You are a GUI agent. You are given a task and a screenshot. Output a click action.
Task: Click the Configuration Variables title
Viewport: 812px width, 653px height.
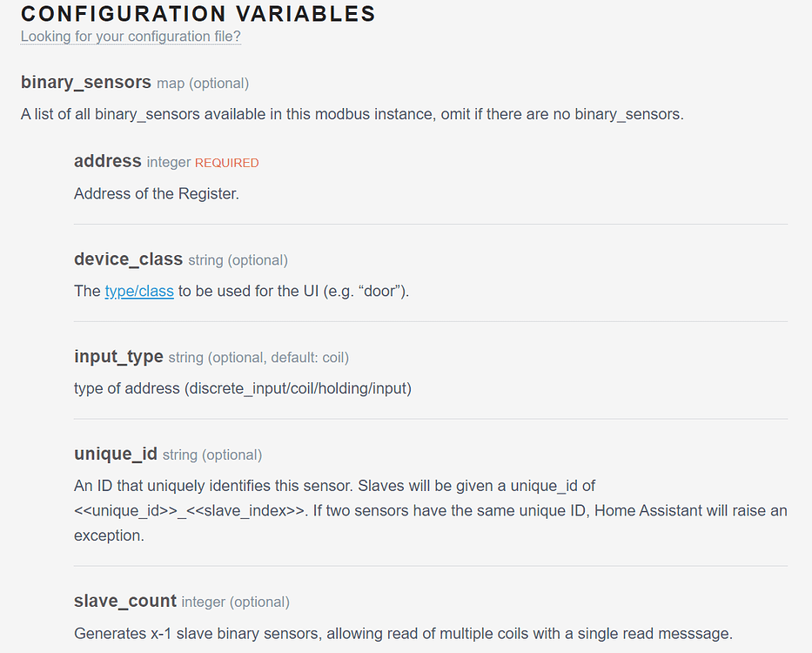tap(198, 14)
